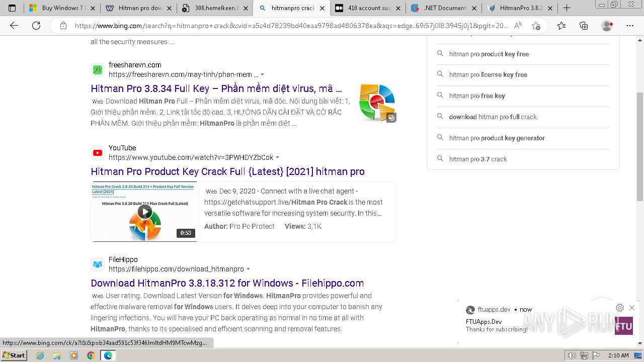Viewport: 644px width, 362px height.
Task: View site information lock icon
Action: pos(63,26)
